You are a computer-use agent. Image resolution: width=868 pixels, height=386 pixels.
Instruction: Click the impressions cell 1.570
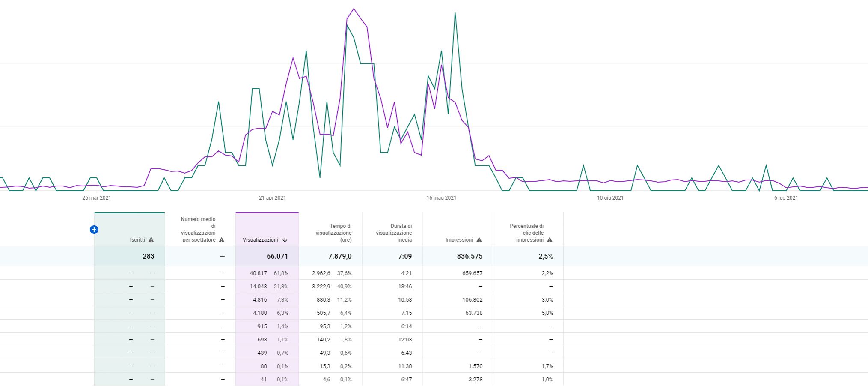tap(476, 366)
